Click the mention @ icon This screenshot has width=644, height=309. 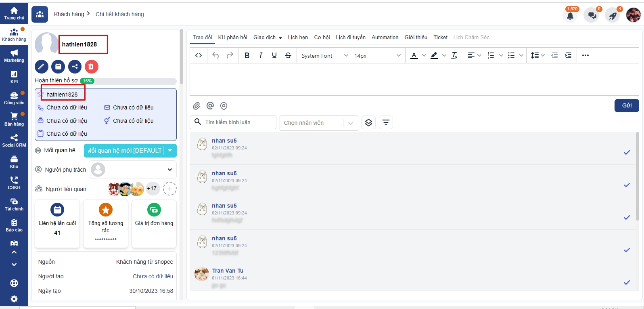[210, 106]
